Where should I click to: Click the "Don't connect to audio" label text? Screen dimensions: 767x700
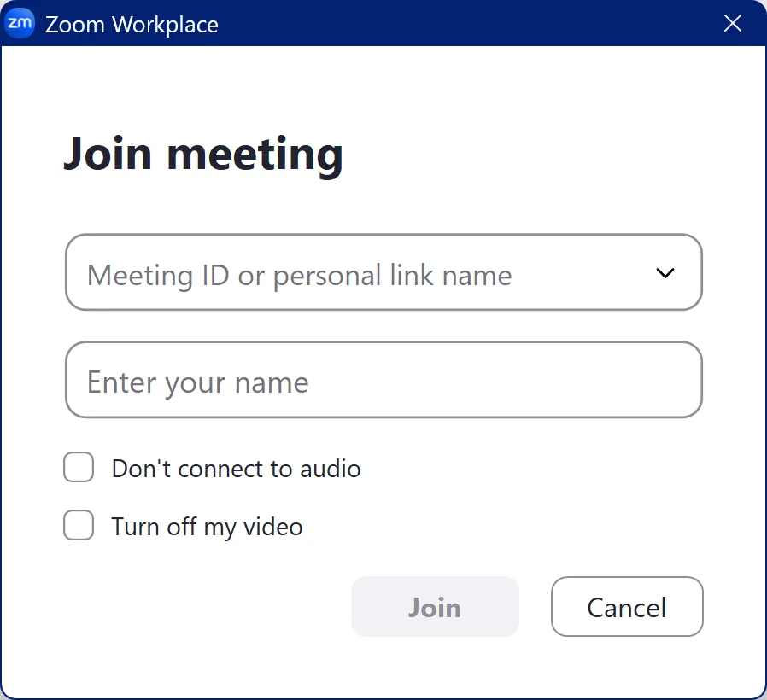236,469
